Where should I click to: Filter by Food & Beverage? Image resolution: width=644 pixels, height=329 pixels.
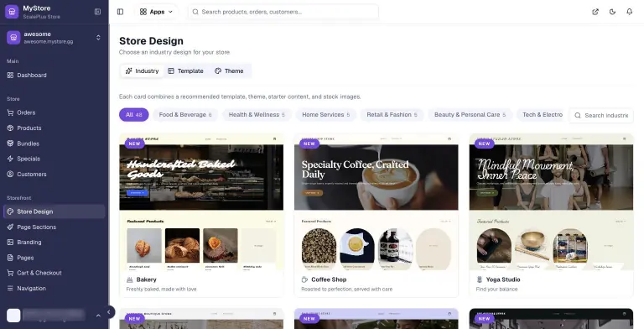point(185,115)
